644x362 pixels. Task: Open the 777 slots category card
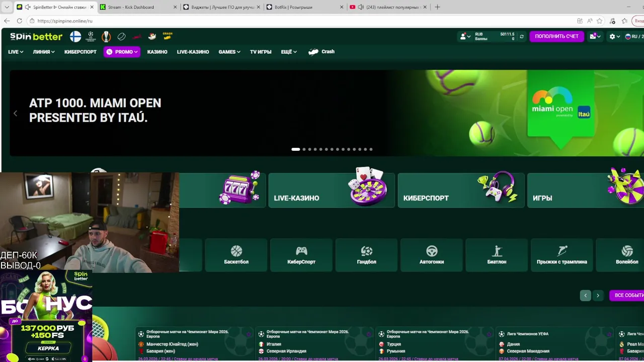click(x=222, y=190)
